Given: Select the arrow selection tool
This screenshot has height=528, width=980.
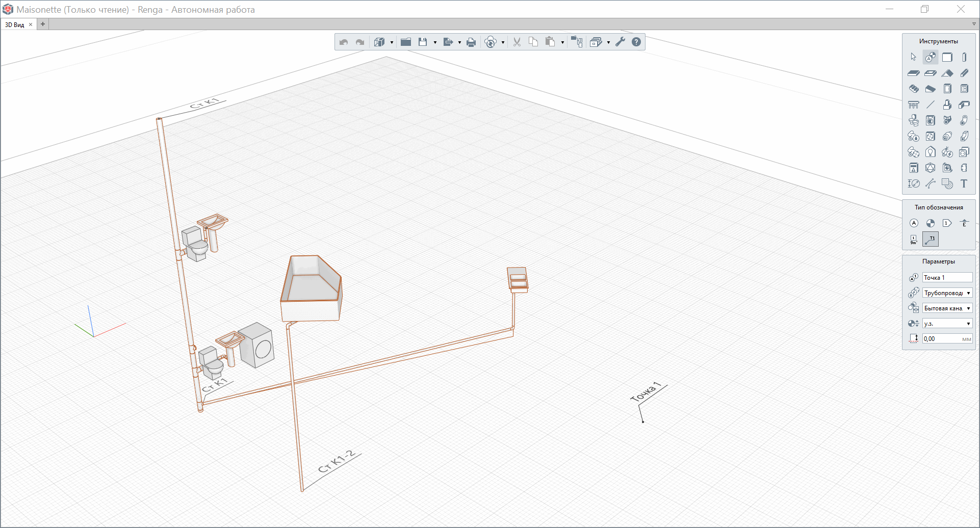Looking at the screenshot, I should (913, 57).
